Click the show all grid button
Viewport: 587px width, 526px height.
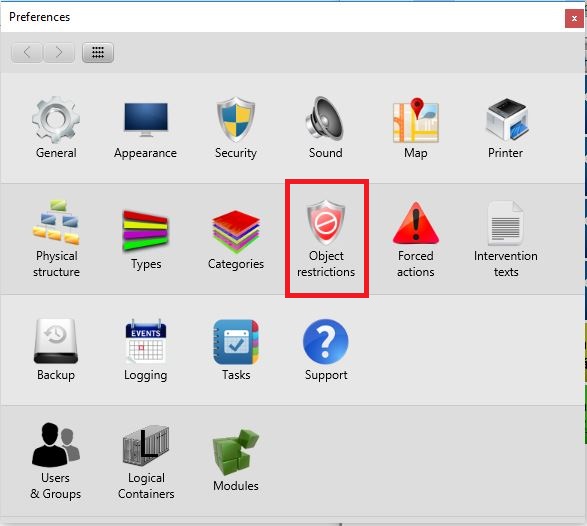click(98, 52)
